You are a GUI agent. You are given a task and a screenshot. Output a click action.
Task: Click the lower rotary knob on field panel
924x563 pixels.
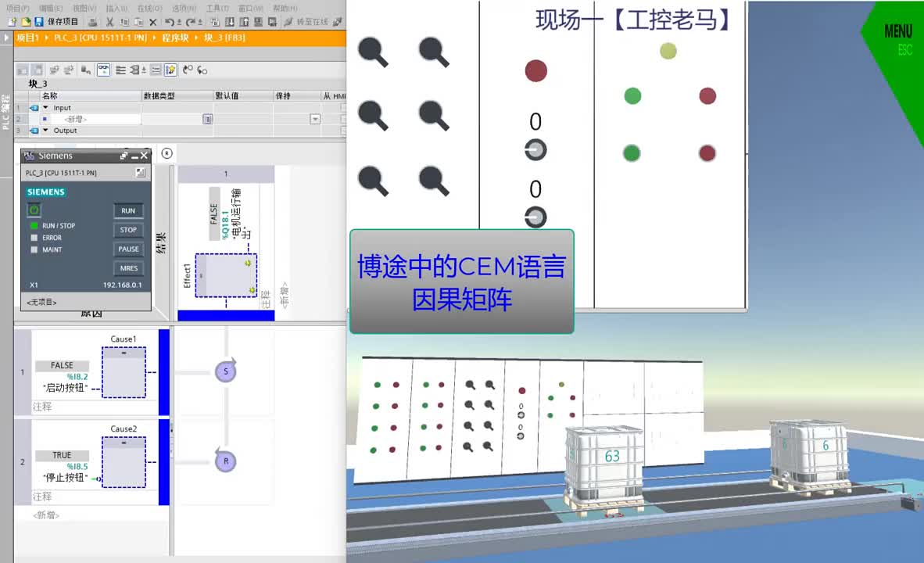535,217
